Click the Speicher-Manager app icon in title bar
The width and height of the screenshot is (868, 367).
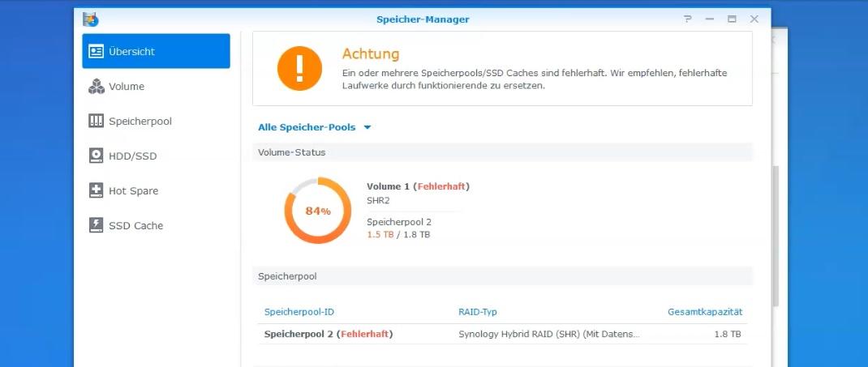coord(91,19)
